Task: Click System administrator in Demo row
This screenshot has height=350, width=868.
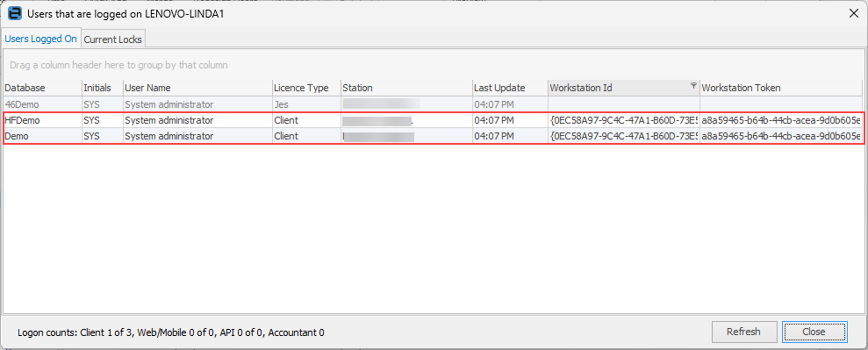Action: coord(197,136)
